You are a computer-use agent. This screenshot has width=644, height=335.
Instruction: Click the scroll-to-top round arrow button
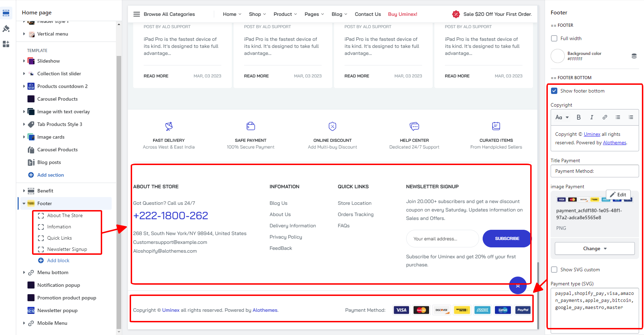click(x=518, y=285)
